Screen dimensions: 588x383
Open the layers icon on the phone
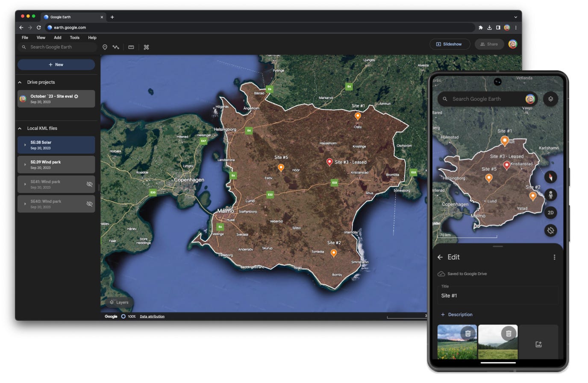coord(551,99)
